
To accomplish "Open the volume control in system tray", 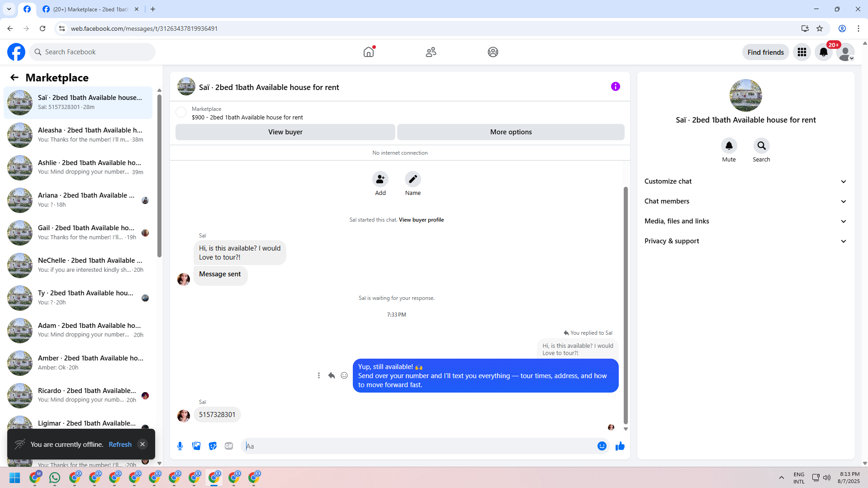I will click(827, 478).
